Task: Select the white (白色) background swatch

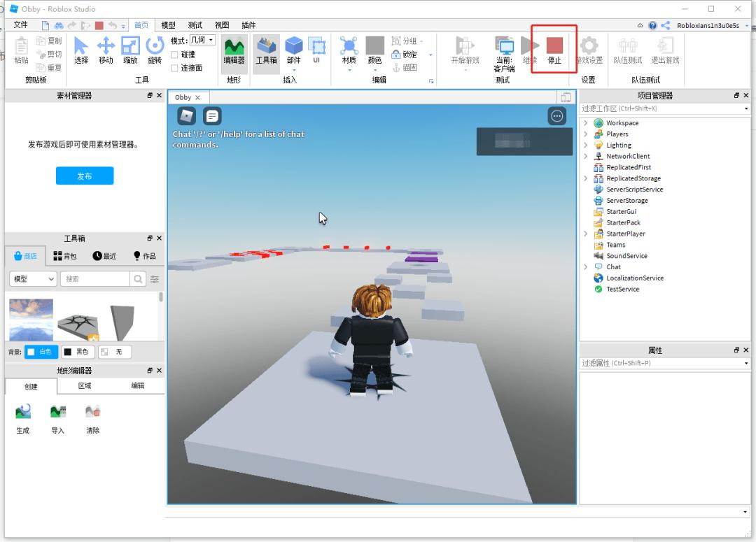Action: pyautogui.click(x=41, y=352)
